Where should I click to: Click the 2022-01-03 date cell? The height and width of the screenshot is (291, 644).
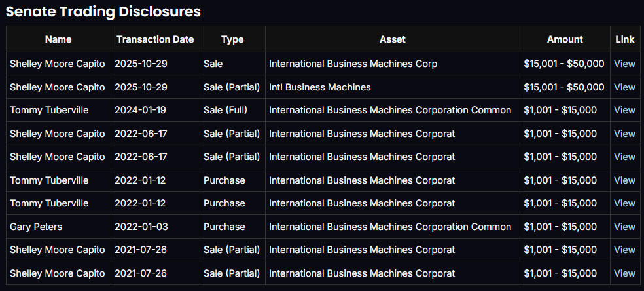pos(141,227)
